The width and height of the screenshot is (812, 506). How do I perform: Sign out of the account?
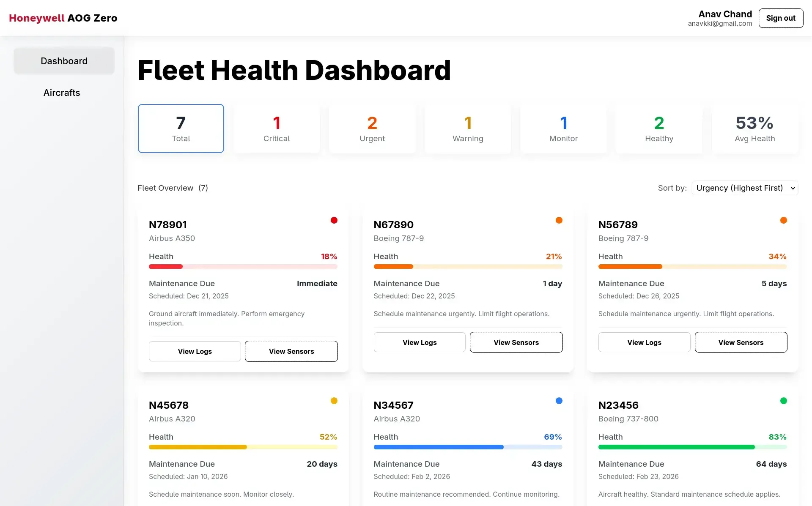pos(781,18)
